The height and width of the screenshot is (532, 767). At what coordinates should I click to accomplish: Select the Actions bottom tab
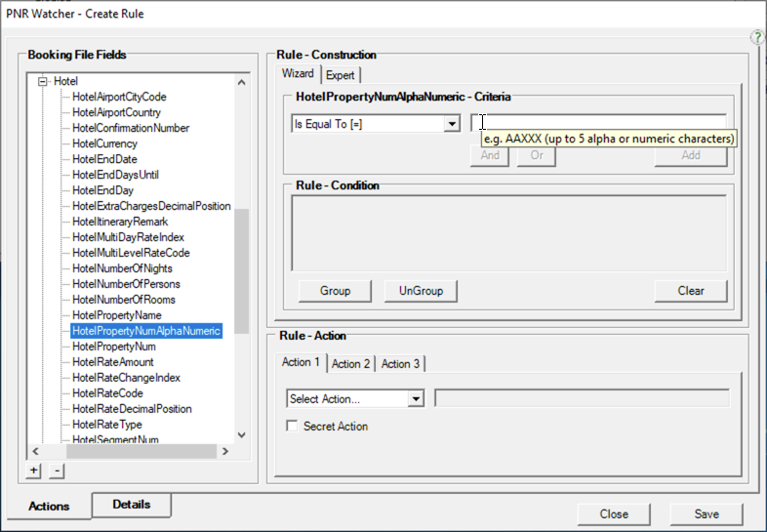tap(49, 506)
